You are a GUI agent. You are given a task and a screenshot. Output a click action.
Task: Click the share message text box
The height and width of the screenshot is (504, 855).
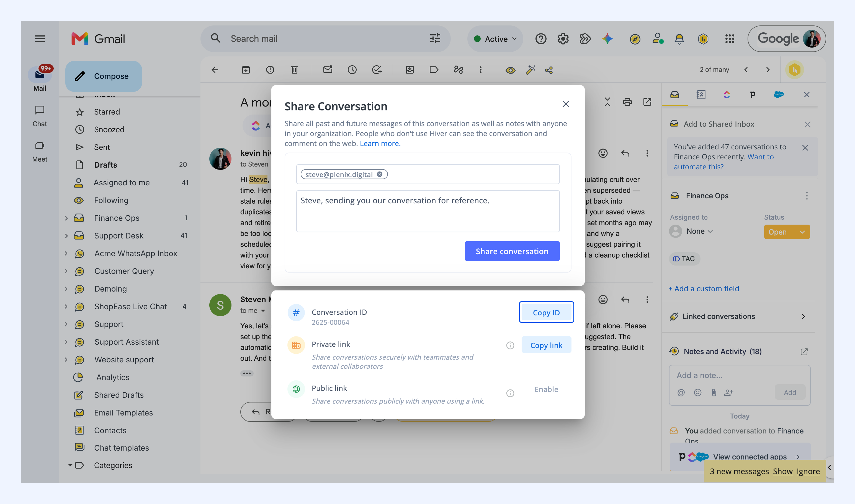428,211
